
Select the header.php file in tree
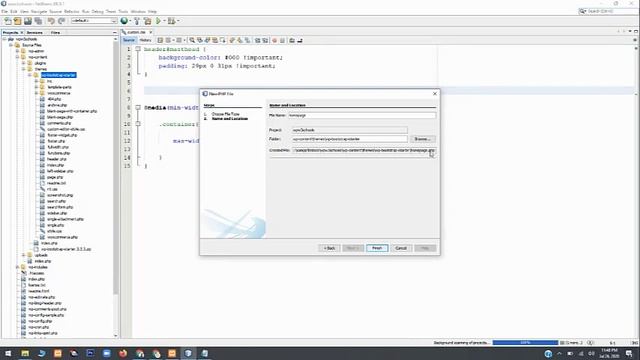coord(57,159)
